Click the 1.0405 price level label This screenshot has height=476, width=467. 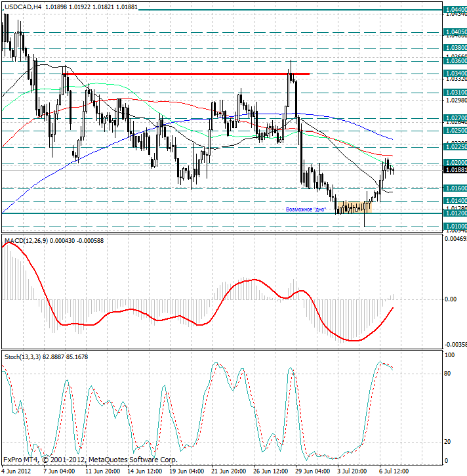click(455, 32)
